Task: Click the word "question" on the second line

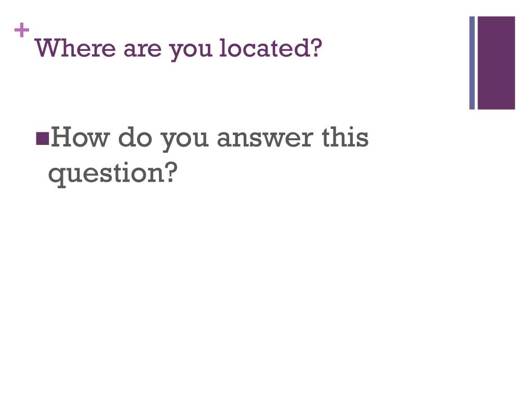Action: (x=107, y=174)
